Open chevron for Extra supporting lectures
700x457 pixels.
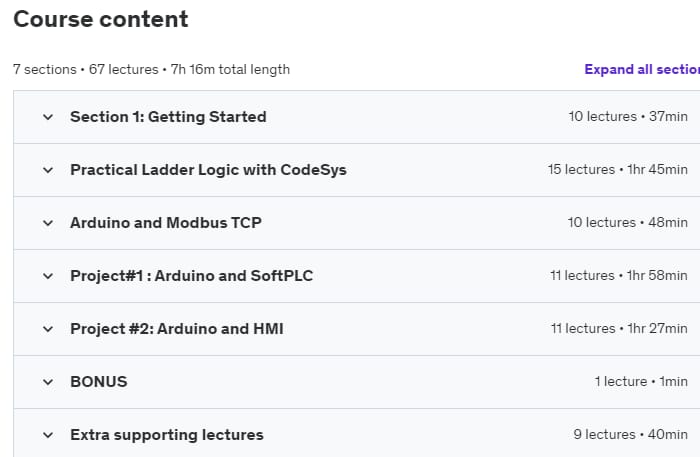point(47,435)
